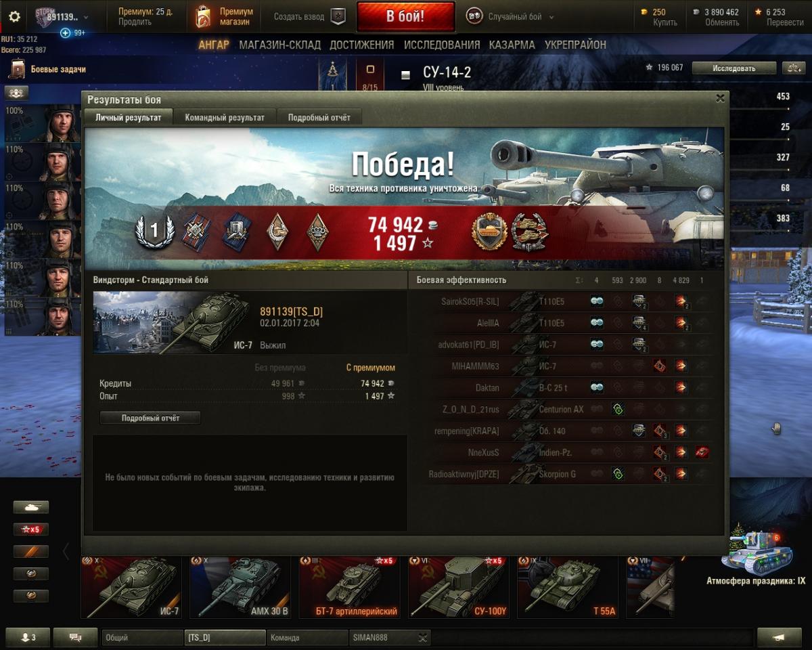812x650 pixels.
Task: Click the megaphone notifications icon
Action: tap(780, 637)
